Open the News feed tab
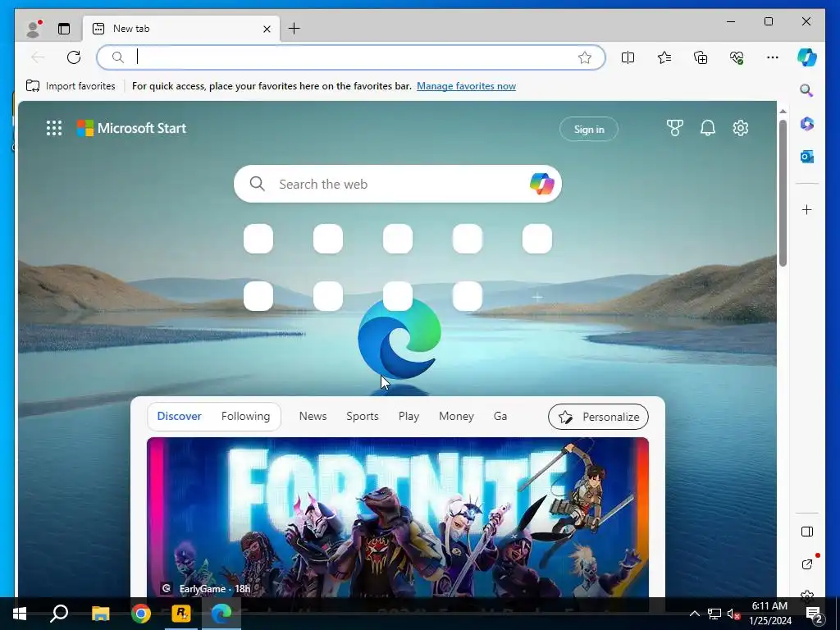840x630 pixels. (313, 416)
